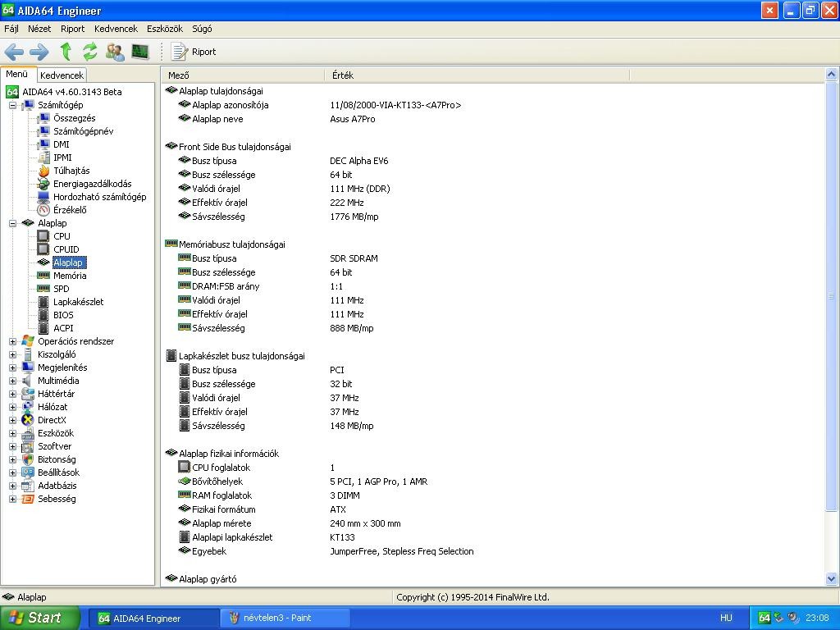Open the Nézet menu

click(39, 29)
